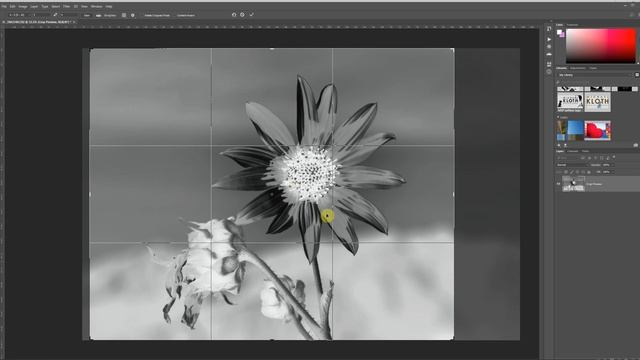This screenshot has width=640, height=360.
Task: Open the Image menu
Action: click(23, 7)
